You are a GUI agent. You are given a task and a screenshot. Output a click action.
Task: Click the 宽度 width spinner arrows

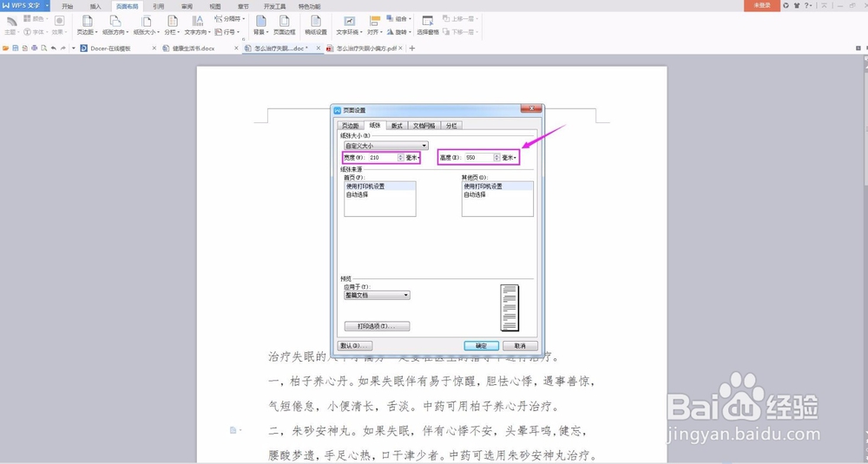[400, 158]
